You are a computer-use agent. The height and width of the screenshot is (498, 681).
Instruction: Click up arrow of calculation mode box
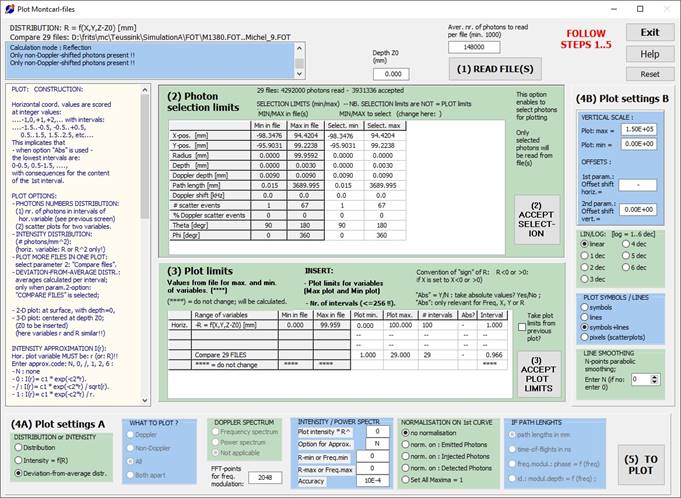[299, 48]
